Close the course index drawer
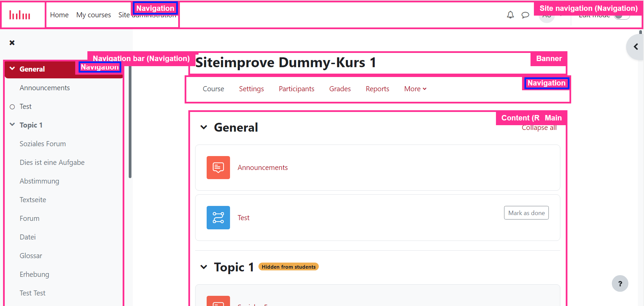The width and height of the screenshot is (644, 306). [12, 43]
